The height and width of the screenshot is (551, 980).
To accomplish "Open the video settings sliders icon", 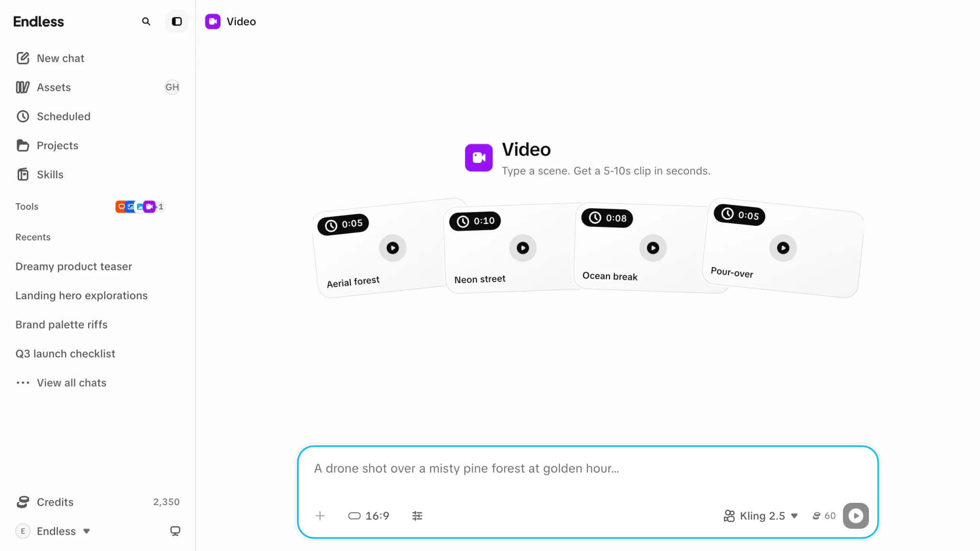I will point(417,516).
